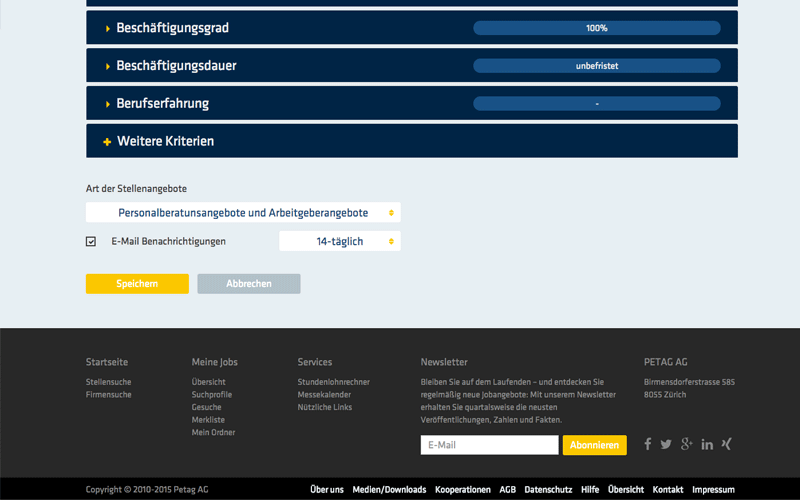Toggle the E-Mail Benachrichtigungen checkbox
The image size is (800, 500).
(91, 241)
